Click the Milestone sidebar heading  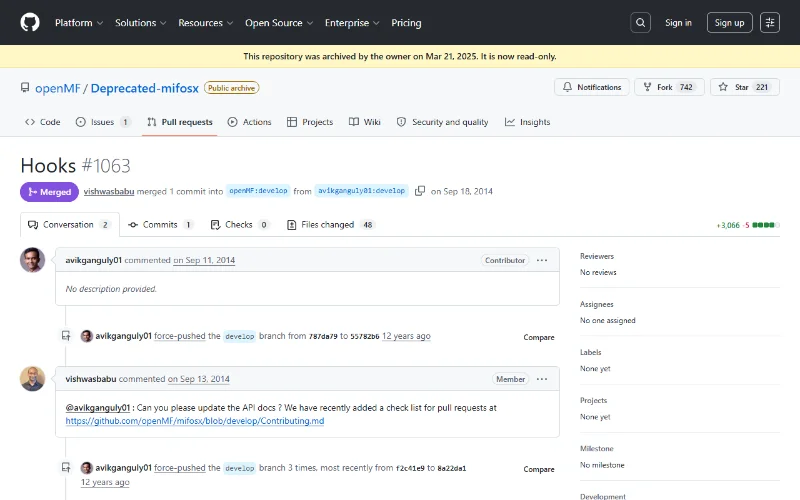pyautogui.click(x=596, y=448)
